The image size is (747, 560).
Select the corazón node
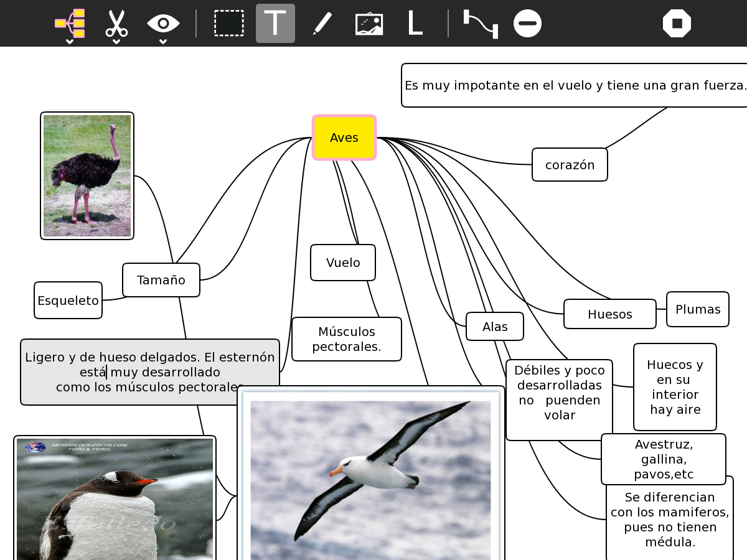click(x=570, y=165)
